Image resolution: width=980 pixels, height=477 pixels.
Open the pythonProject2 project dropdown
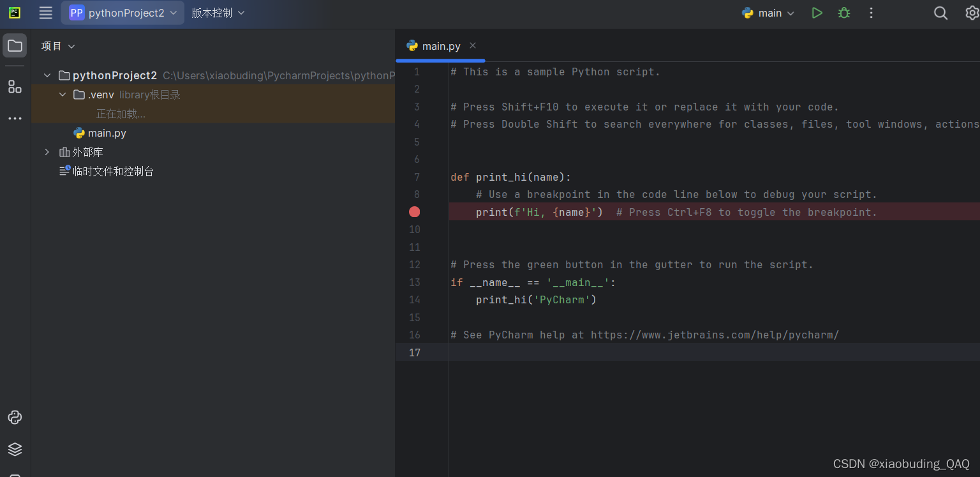[122, 13]
